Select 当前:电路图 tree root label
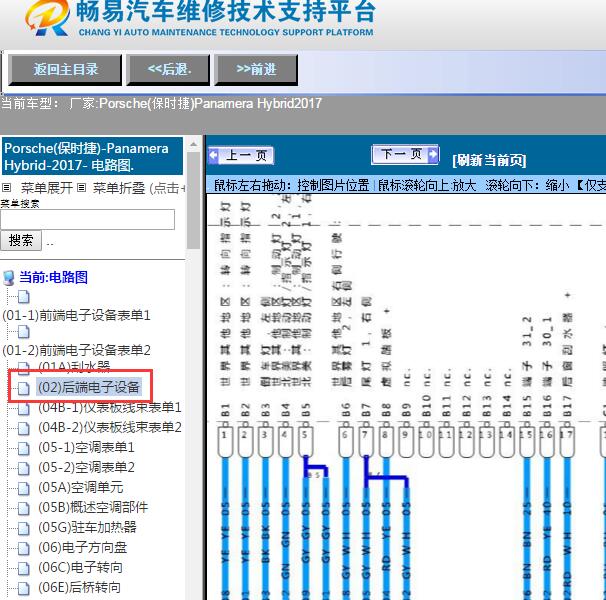 (x=53, y=277)
